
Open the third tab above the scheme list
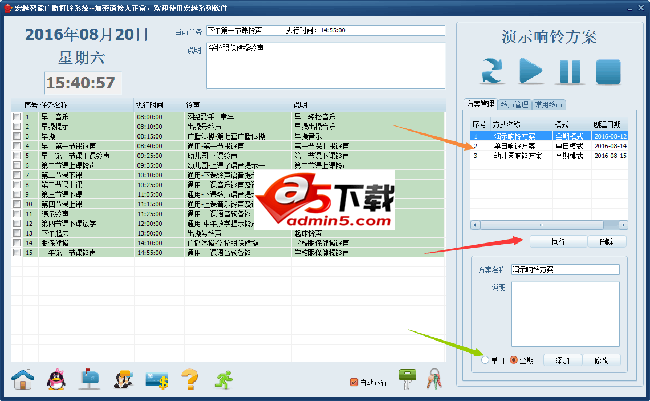tap(548, 105)
